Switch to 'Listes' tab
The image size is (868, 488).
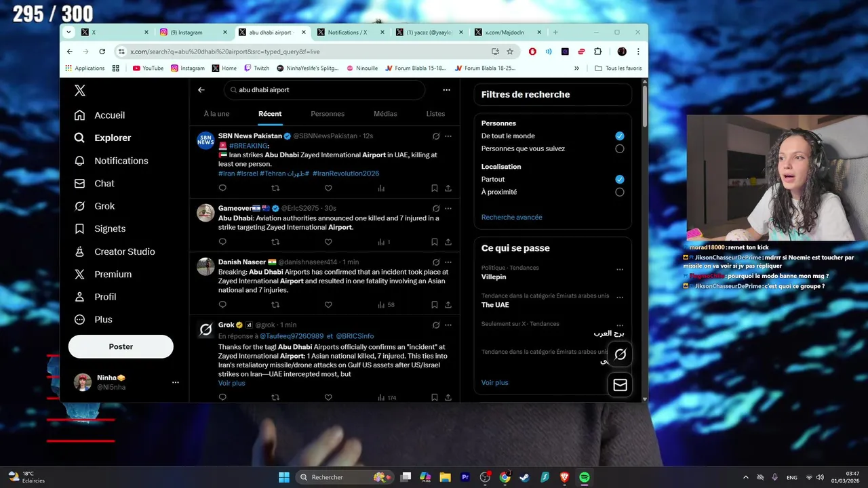(435, 114)
